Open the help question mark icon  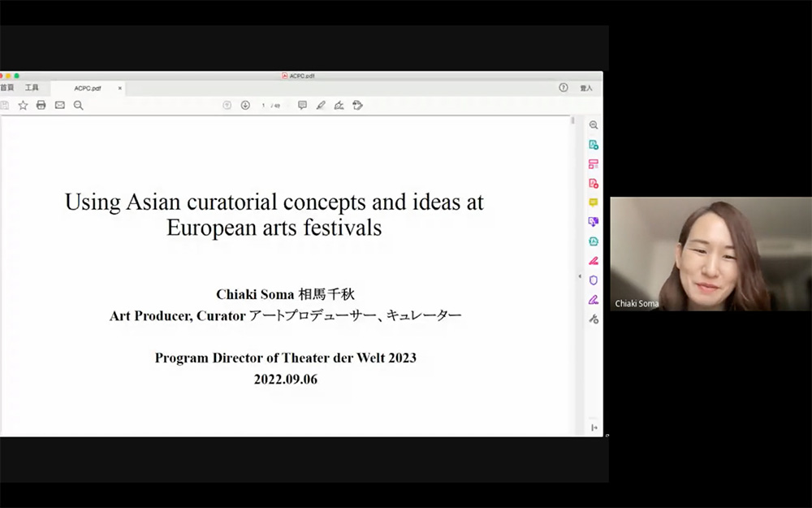pos(564,88)
